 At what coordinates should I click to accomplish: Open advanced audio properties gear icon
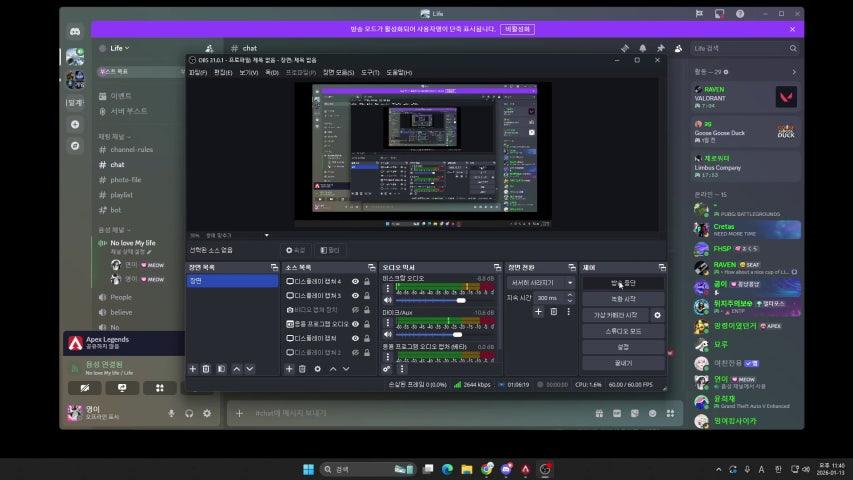click(x=387, y=369)
